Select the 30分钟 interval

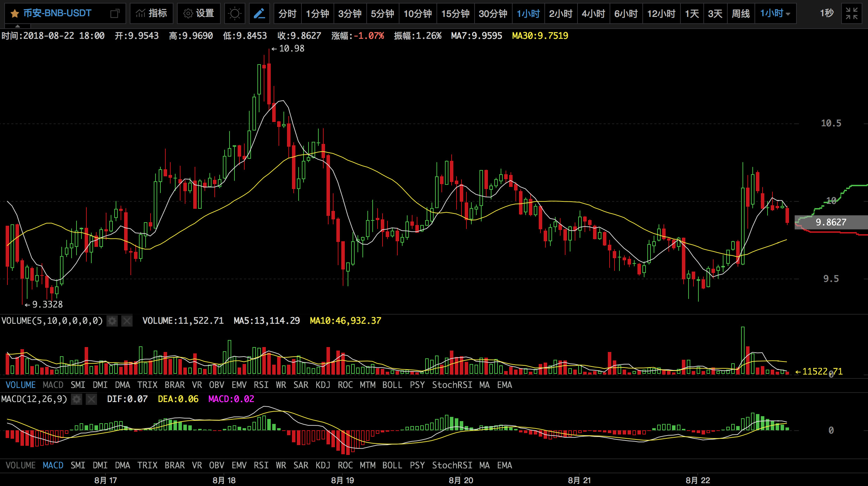pos(493,14)
